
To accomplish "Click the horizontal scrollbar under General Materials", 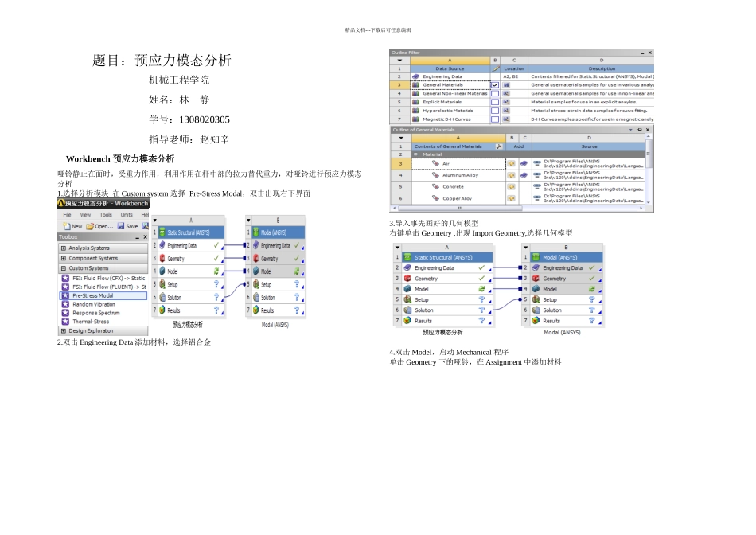I will [458, 209].
